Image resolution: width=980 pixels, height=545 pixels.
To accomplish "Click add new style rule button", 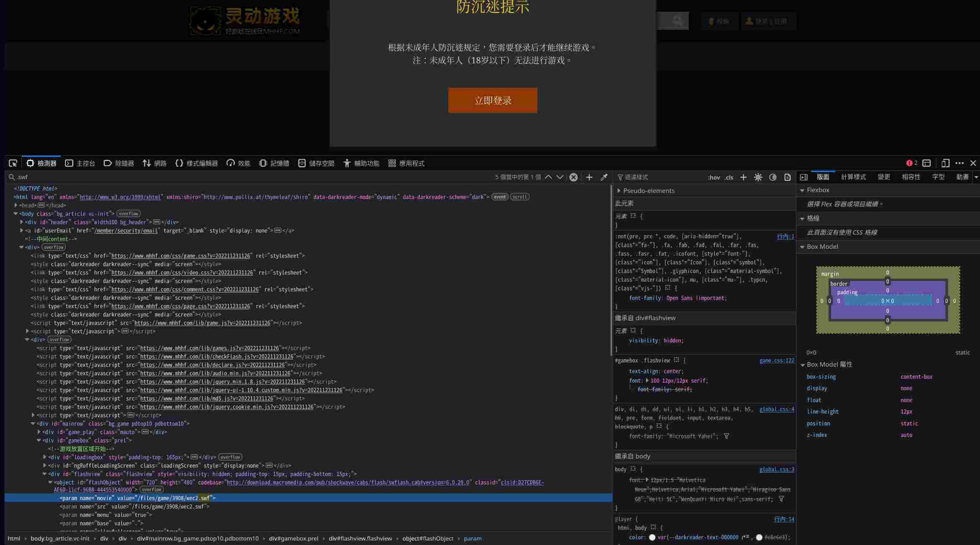I will (743, 177).
